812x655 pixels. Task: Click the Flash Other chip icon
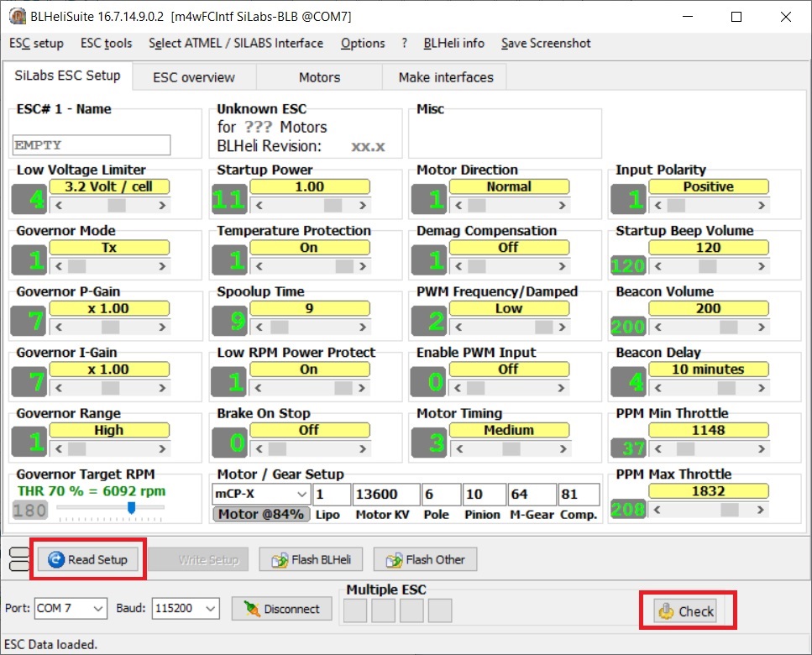click(394, 560)
